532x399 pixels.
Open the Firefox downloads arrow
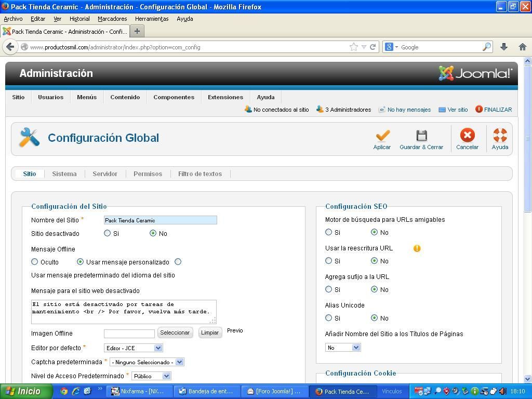coord(504,47)
